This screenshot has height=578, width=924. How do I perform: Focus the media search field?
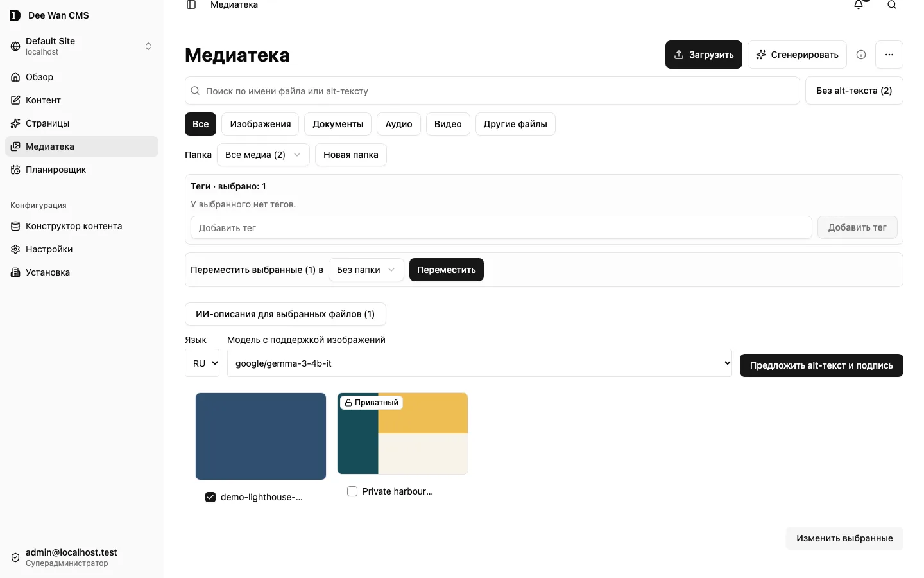[492, 91]
